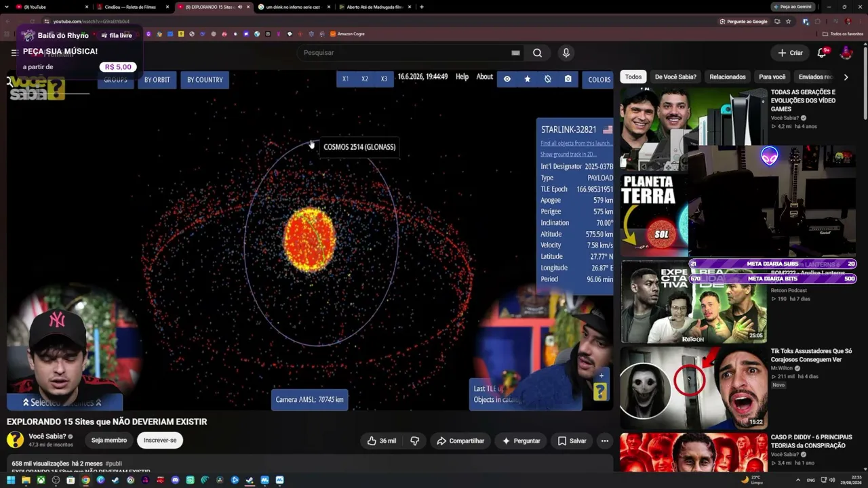Screen dimensions: 868x488
Task: Open the Tik Toks Assustadores video thumbnail
Action: point(693,388)
